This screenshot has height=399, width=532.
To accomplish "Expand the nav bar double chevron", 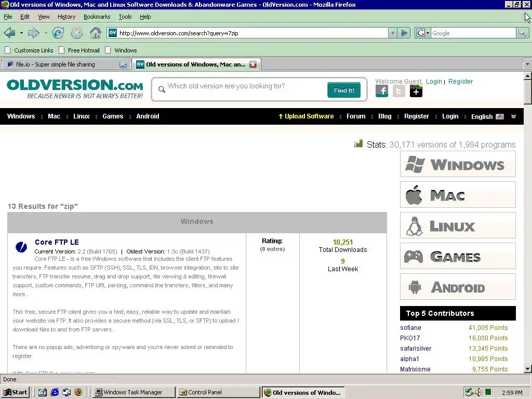I will click(513, 116).
